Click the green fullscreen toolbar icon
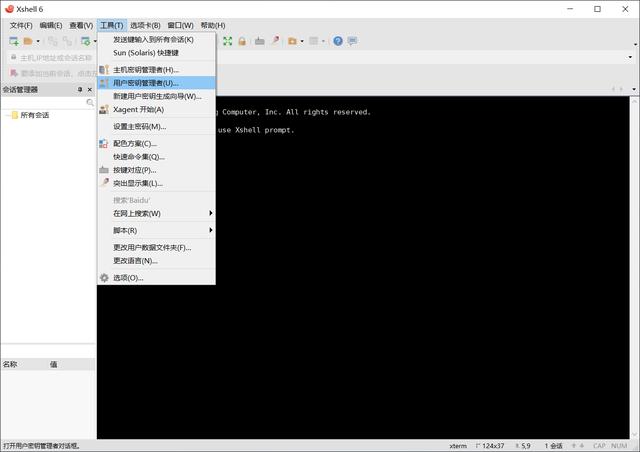Viewport: 640px width, 452px height. (227, 41)
